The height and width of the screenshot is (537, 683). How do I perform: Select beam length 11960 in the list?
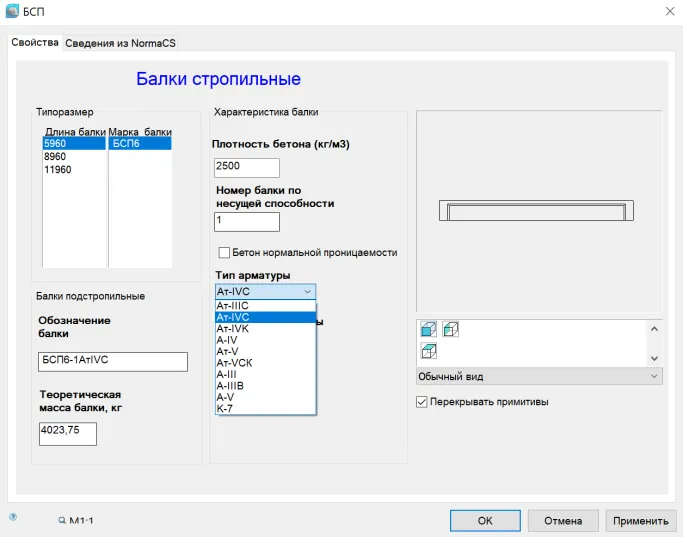[58, 170]
